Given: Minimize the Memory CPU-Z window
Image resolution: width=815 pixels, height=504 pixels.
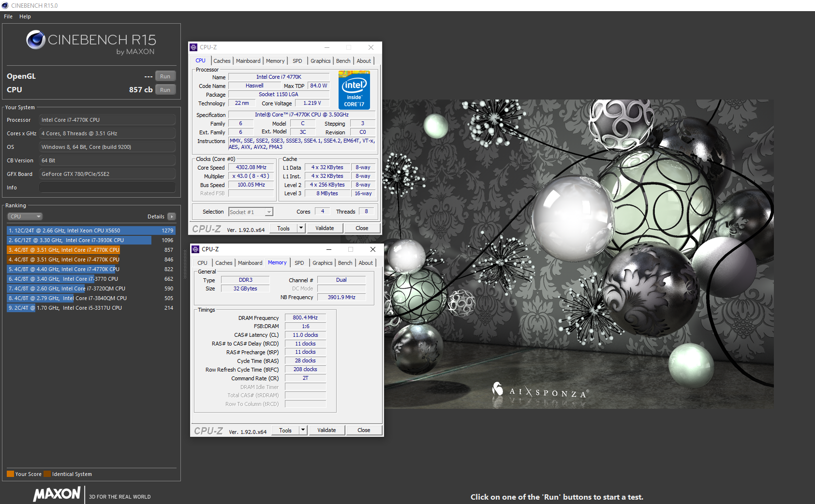Looking at the screenshot, I should click(x=329, y=249).
